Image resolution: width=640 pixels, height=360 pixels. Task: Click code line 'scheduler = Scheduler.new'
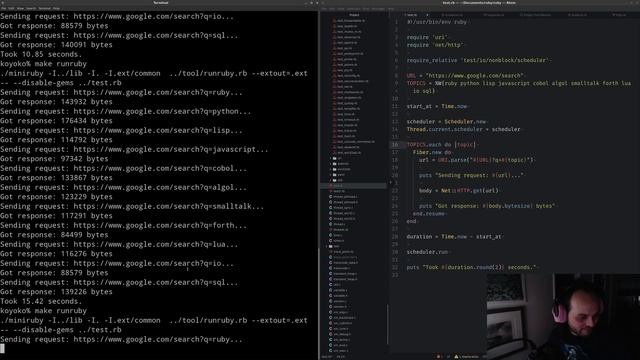click(x=446, y=122)
